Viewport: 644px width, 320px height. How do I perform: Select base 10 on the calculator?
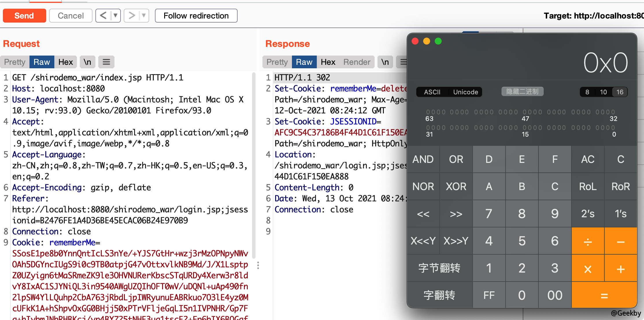click(x=603, y=92)
